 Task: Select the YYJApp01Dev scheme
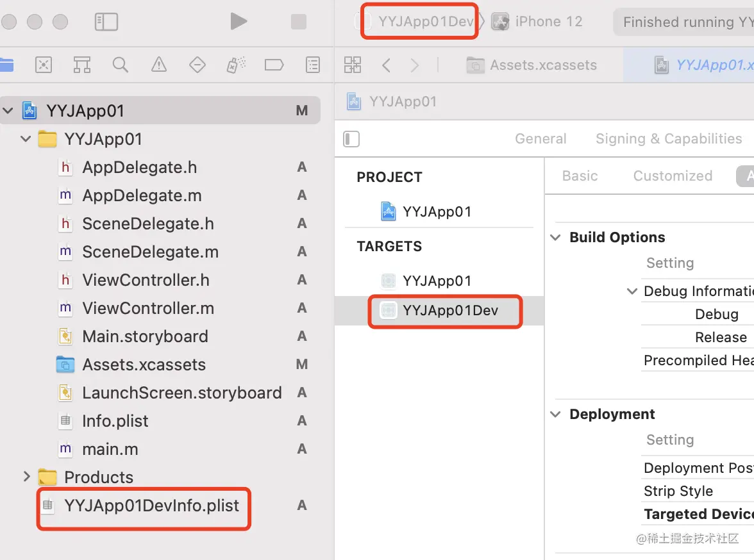pos(425,22)
